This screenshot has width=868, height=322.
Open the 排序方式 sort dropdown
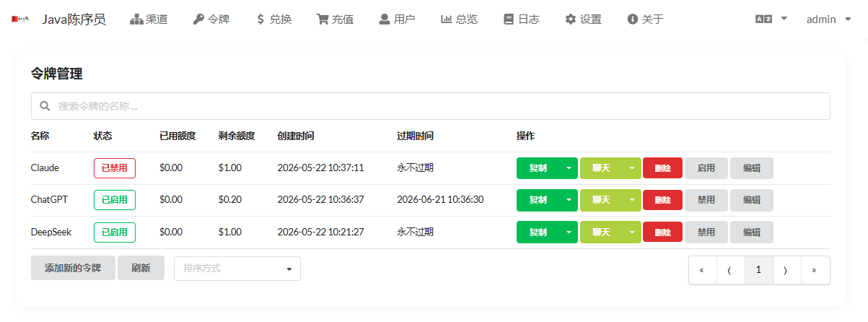click(237, 269)
